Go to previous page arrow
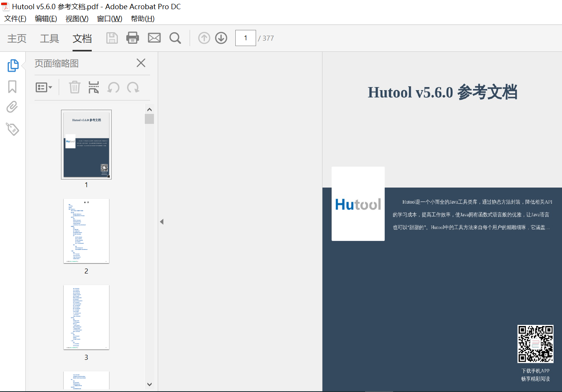This screenshot has height=392, width=562. pyautogui.click(x=204, y=38)
